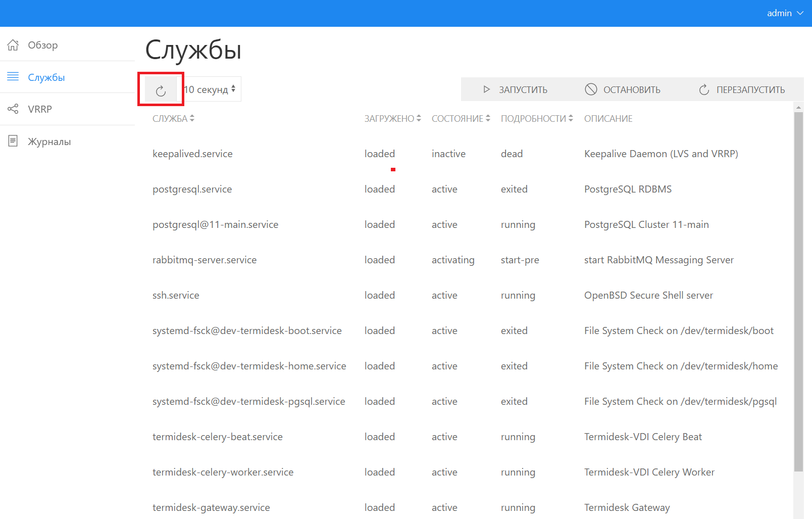Open the Журналы section
The width and height of the screenshot is (812, 519).
pos(49,141)
